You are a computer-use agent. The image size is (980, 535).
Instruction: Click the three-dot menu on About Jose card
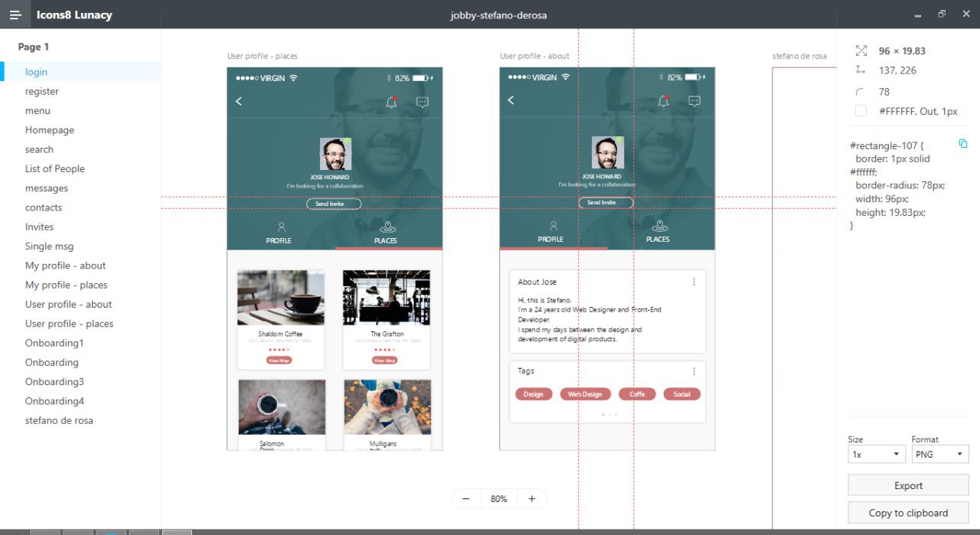click(x=694, y=282)
